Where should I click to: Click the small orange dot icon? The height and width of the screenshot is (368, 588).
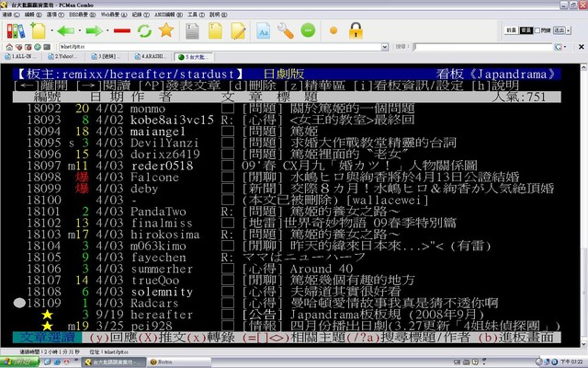(x=334, y=30)
